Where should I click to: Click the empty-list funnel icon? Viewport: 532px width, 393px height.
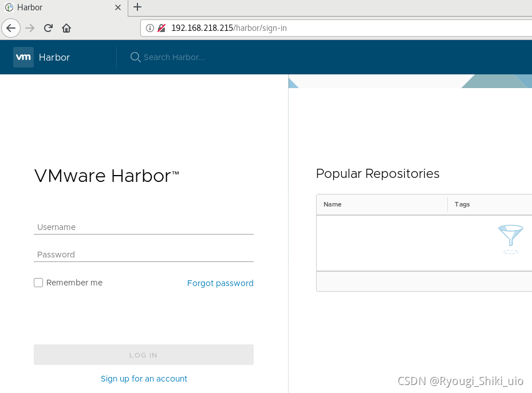coord(511,239)
